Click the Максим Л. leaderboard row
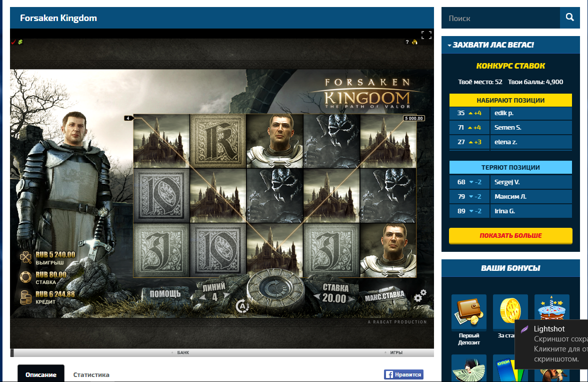This screenshot has width=588, height=382. coord(510,196)
